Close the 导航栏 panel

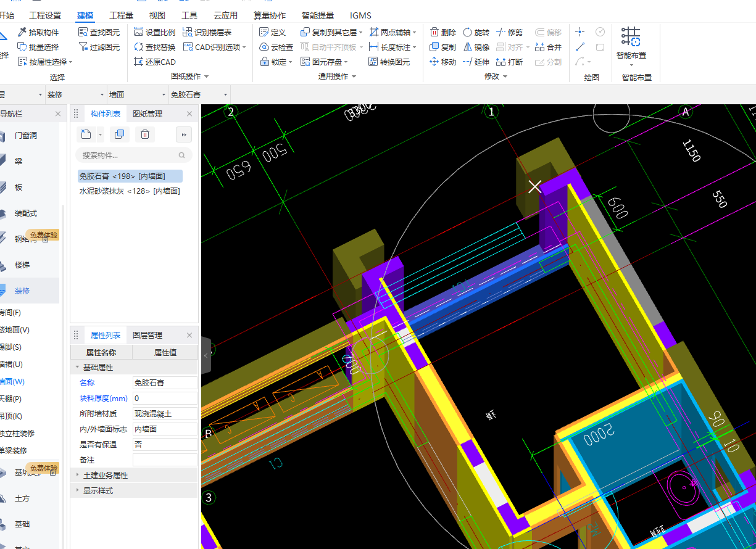coord(58,114)
